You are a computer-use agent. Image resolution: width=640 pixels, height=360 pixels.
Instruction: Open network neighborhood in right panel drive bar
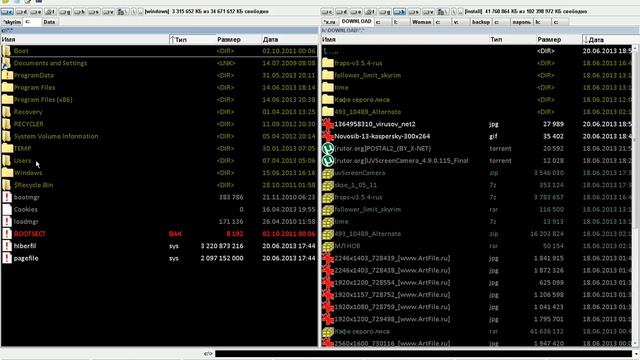(442, 12)
